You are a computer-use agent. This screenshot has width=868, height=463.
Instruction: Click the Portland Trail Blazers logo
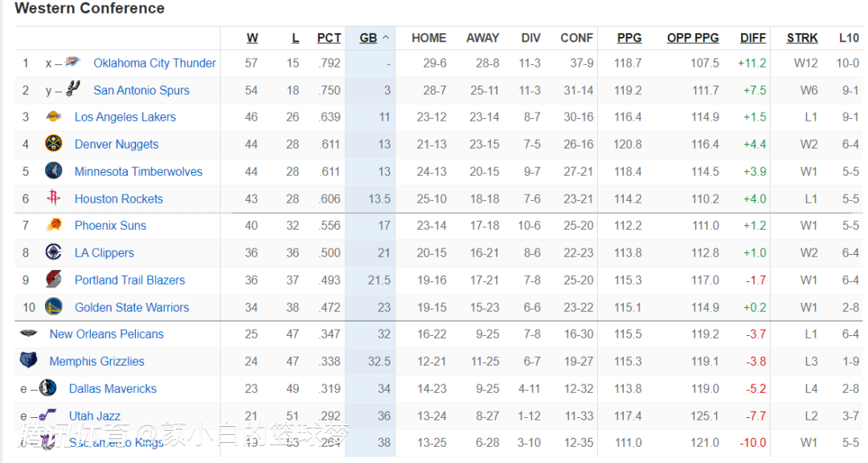pyautogui.click(x=54, y=280)
